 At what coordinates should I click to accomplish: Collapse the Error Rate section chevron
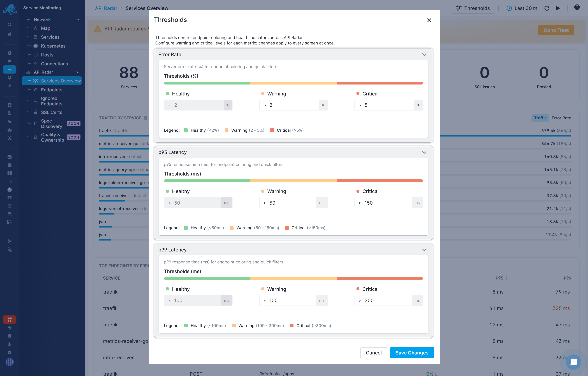[x=424, y=54]
